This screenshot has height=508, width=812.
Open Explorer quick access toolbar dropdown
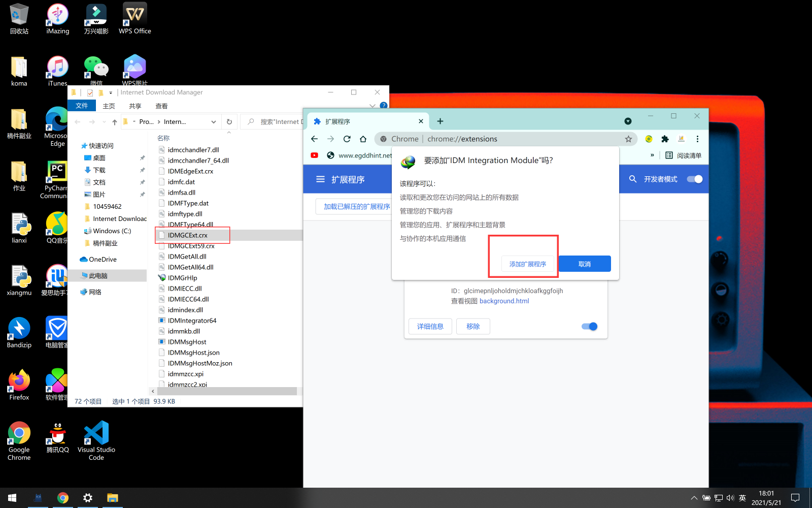coord(111,92)
